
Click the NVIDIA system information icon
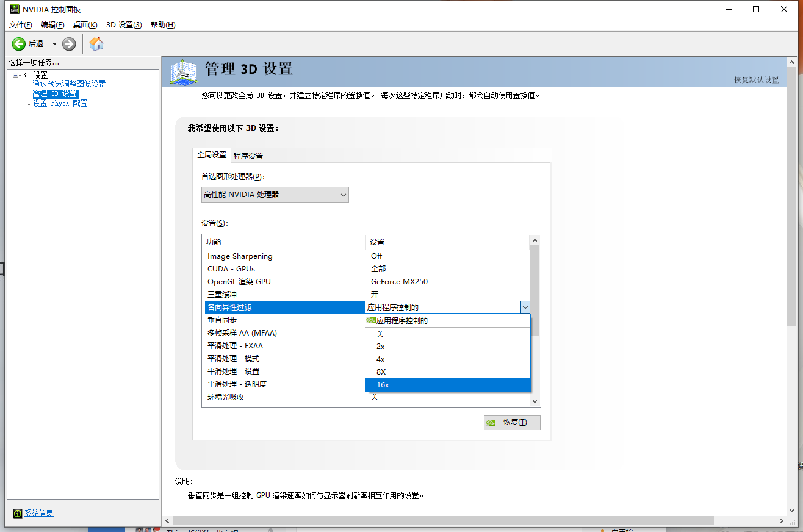coord(18,513)
